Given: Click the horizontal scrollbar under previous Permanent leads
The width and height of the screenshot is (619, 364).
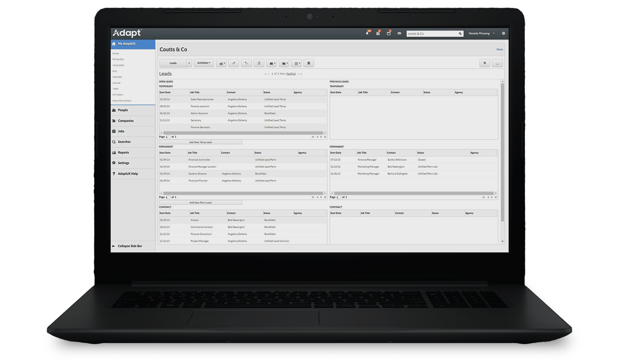Looking at the screenshot, I should point(414,194).
